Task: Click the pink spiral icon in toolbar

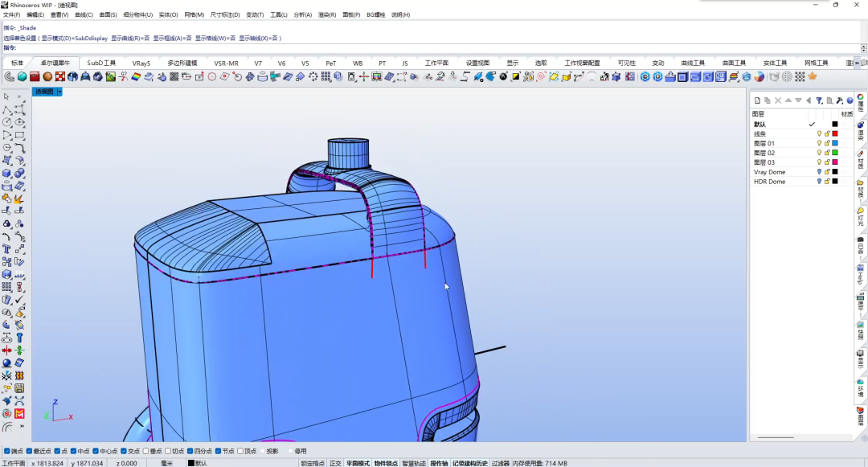Action: tap(542, 77)
